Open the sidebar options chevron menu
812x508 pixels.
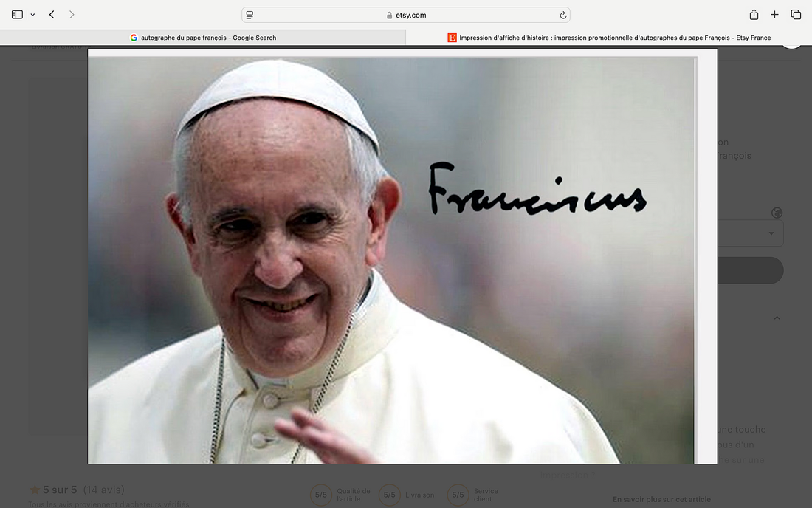click(32, 15)
